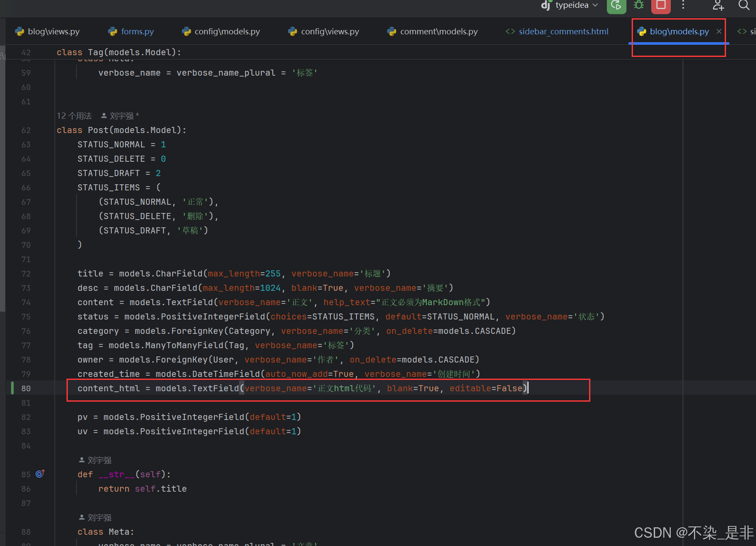Click the content_html field definition line
Image resolution: width=756 pixels, height=546 pixels.
[x=303, y=388]
